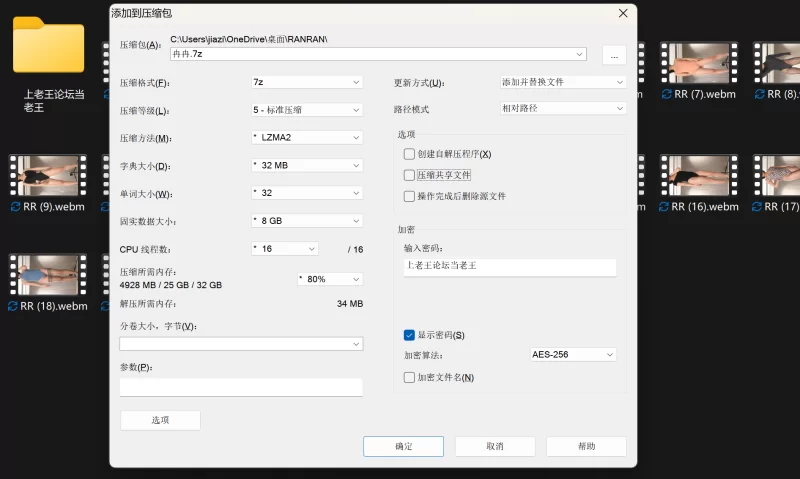The width and height of the screenshot is (800, 479).
Task: Click the sync icon beside RR (7).webm
Action: [x=666, y=94]
